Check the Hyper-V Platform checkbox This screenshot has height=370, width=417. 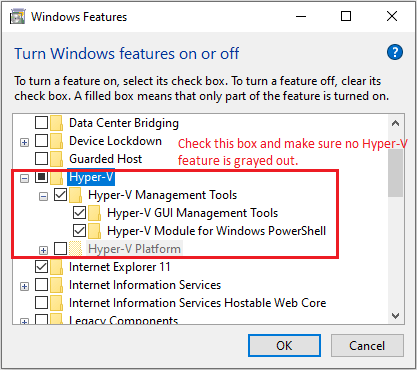click(x=60, y=249)
